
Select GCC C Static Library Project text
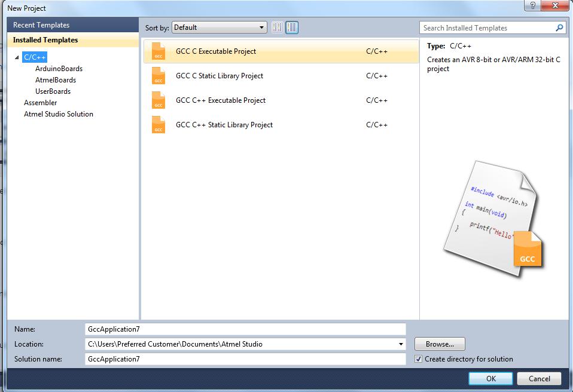click(x=220, y=76)
